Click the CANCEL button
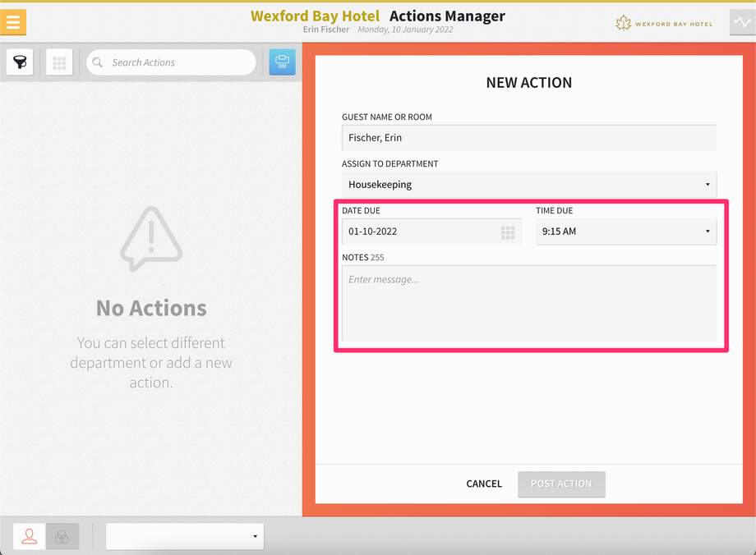The width and height of the screenshot is (756, 555). (x=484, y=484)
